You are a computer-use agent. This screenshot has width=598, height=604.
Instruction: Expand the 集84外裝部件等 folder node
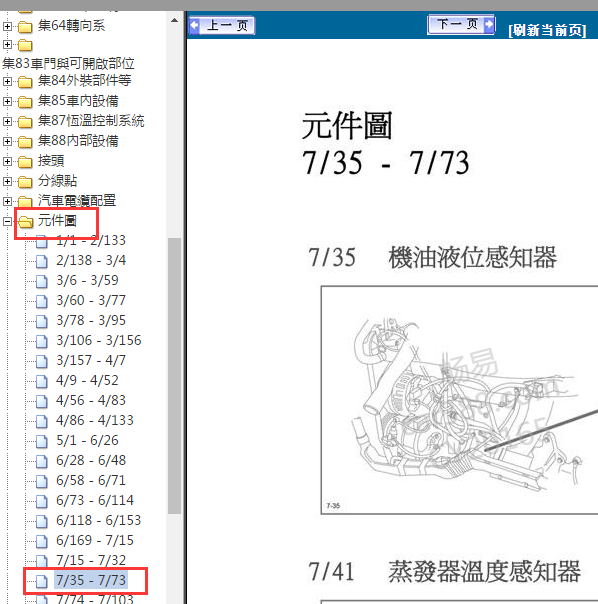pos(7,81)
